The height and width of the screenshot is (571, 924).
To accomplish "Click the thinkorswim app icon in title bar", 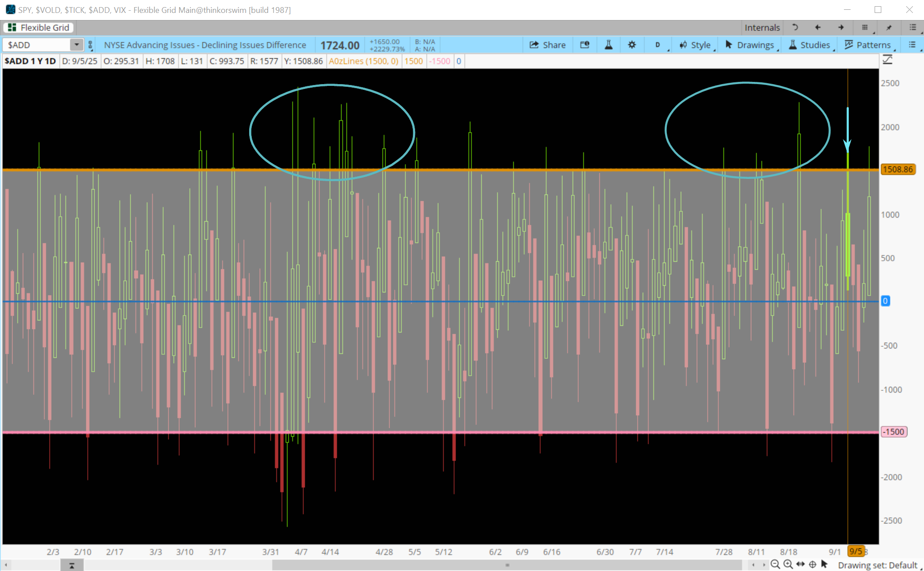I will (10, 9).
